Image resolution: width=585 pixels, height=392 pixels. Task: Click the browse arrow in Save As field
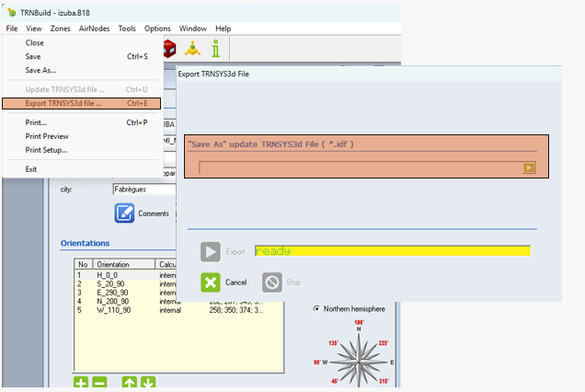530,167
